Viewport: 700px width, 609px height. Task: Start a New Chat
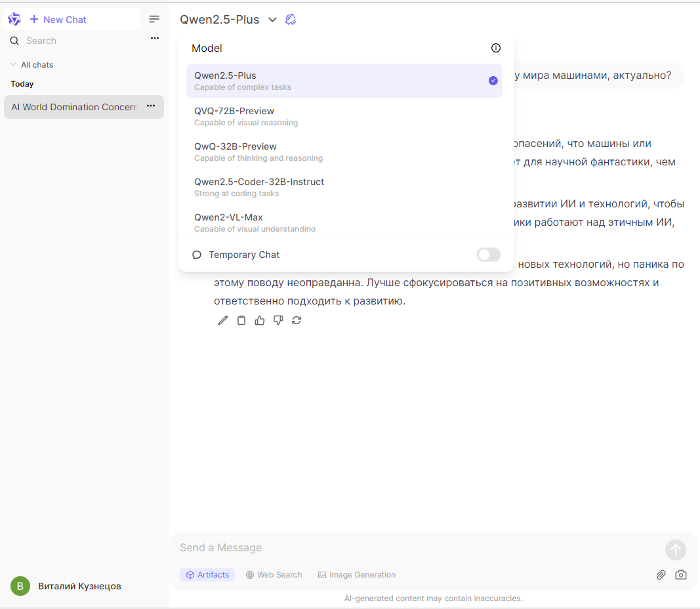coord(58,20)
